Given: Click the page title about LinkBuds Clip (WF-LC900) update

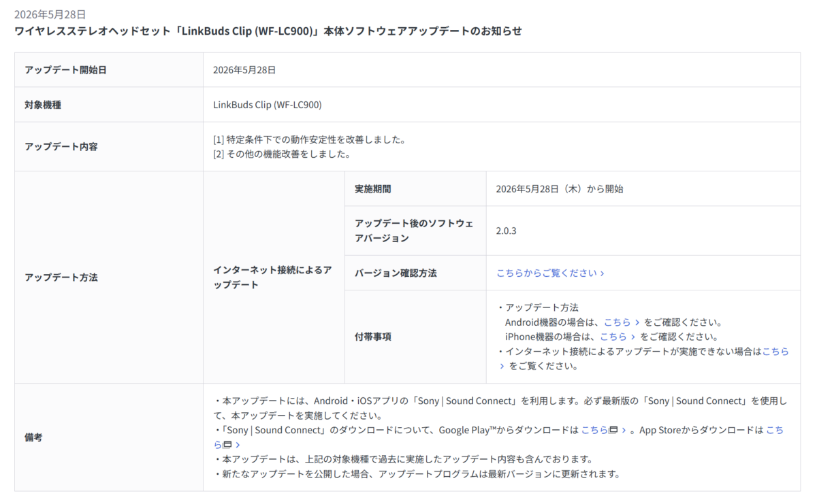Looking at the screenshot, I should (x=268, y=31).
